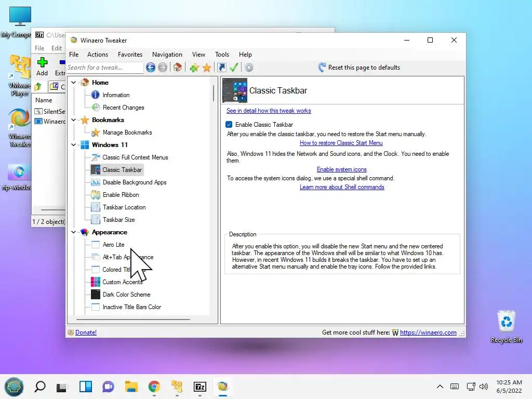
Task: Switch to 7-Zip taskbar button
Action: click(x=200, y=387)
